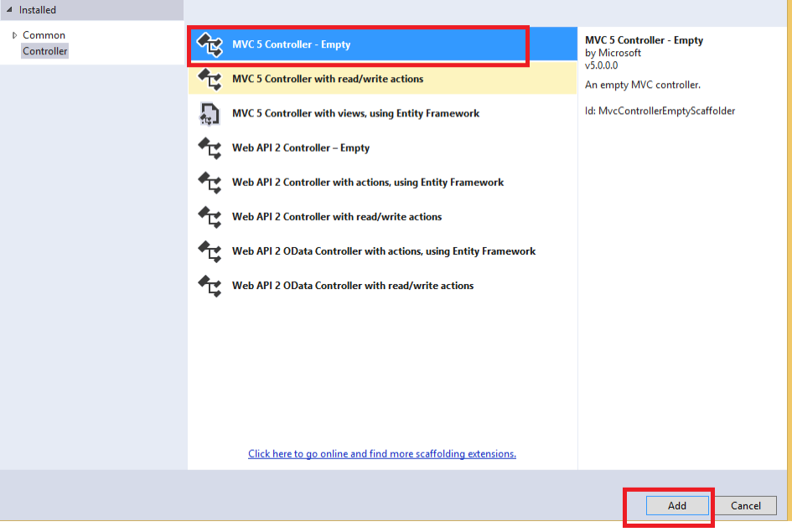
Task: Click icon of Web API 2 OData Controller with read/write actions
Action: pyautogui.click(x=210, y=286)
